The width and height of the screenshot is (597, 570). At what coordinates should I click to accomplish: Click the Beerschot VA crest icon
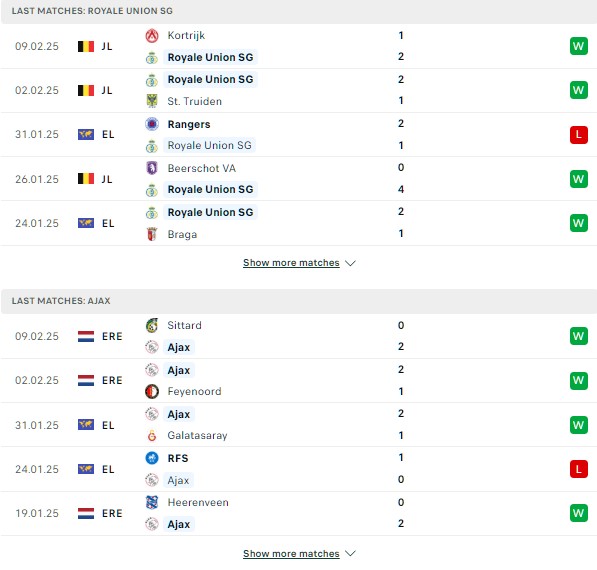(x=152, y=168)
